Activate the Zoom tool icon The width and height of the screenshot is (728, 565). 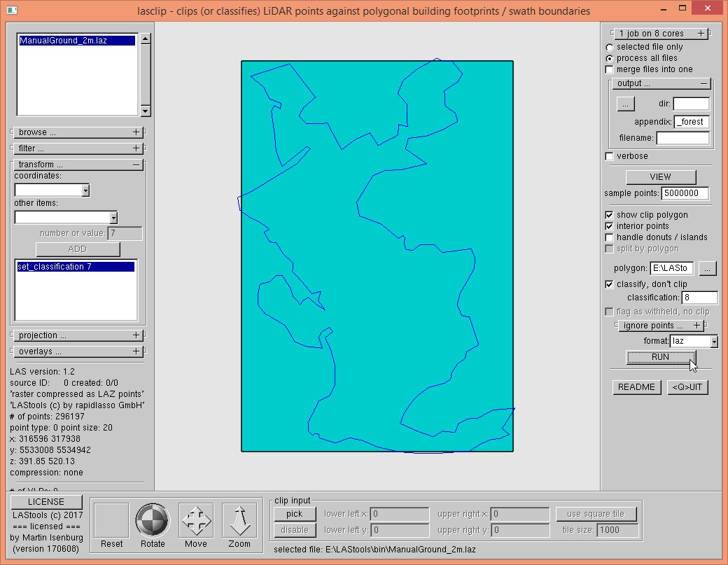239,520
